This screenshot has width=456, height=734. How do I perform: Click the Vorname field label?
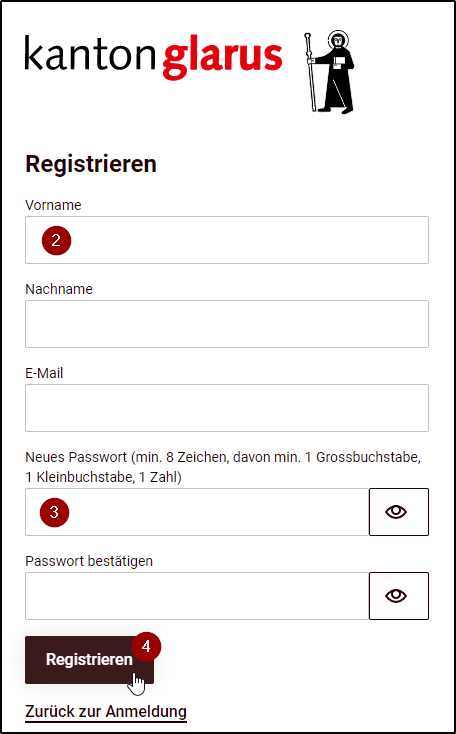point(53,205)
